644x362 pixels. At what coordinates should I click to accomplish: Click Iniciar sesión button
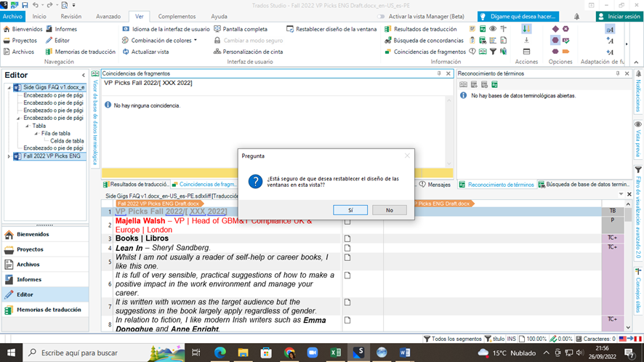(x=619, y=17)
